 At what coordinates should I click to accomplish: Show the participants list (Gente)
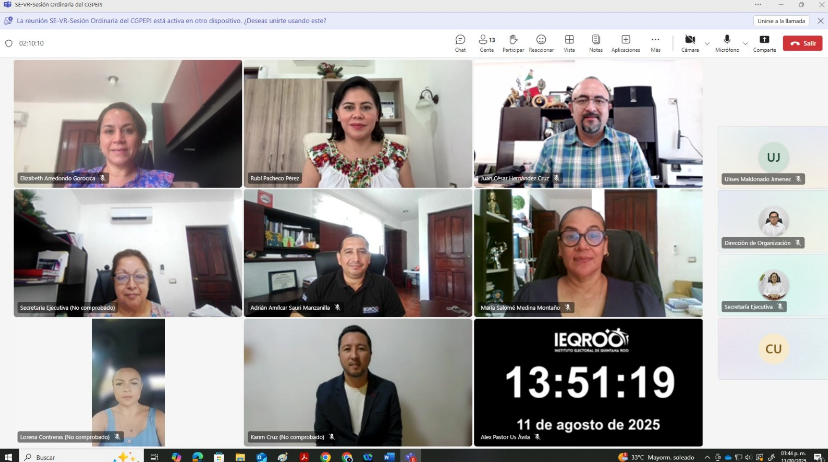[x=486, y=42]
